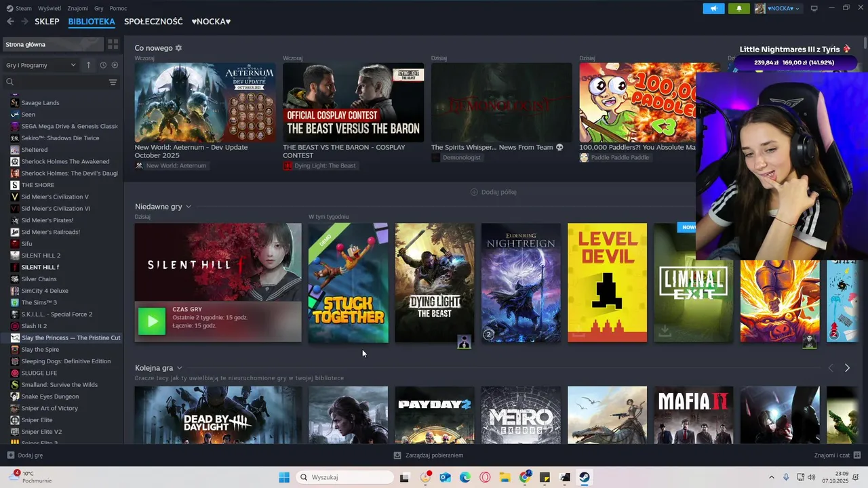Open the Dead by Daylight cover
The width and height of the screenshot is (868, 488).
218,415
